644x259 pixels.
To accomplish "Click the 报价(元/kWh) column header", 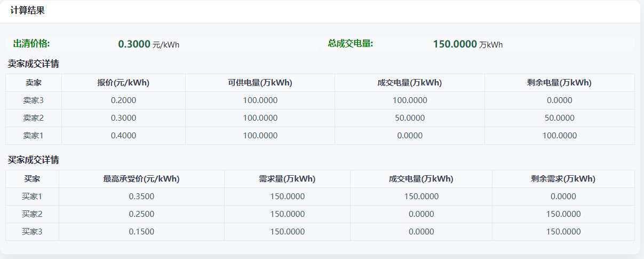I will coord(123,83).
